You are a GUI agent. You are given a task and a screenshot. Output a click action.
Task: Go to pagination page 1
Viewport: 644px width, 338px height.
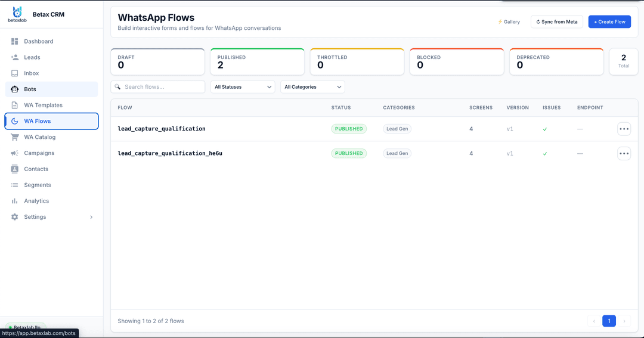(609, 321)
